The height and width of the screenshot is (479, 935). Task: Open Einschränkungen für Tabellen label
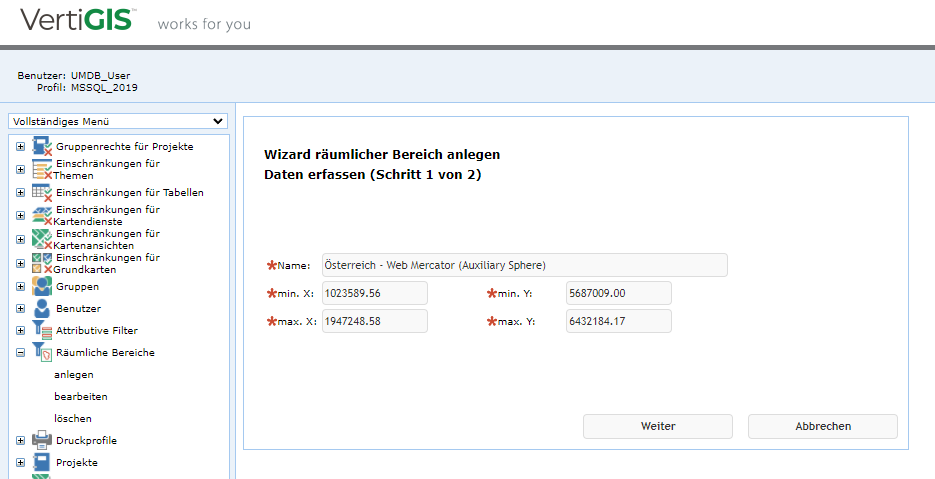tap(130, 192)
